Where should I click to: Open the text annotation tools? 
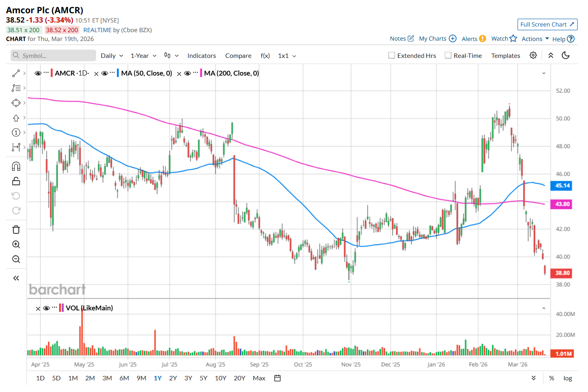coord(16,88)
